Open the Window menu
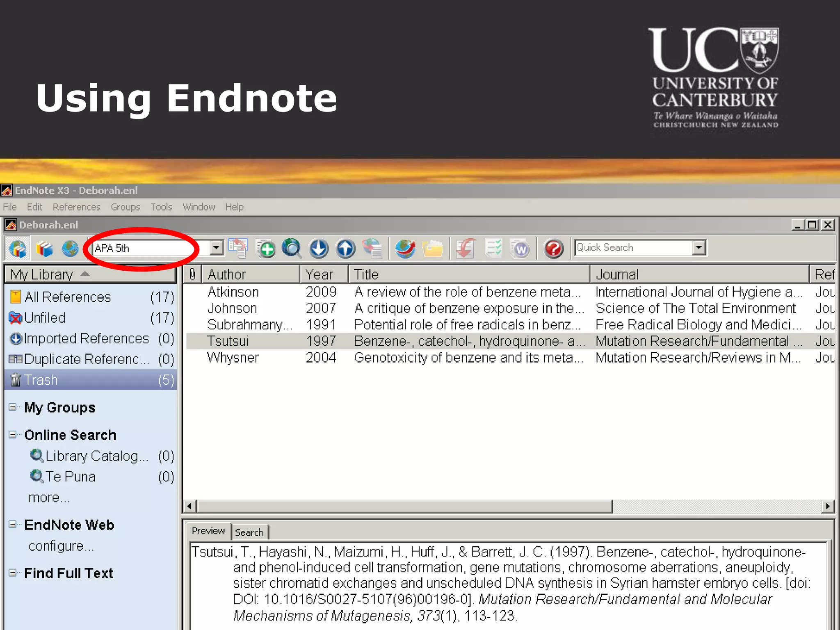840x630 pixels. 199,207
